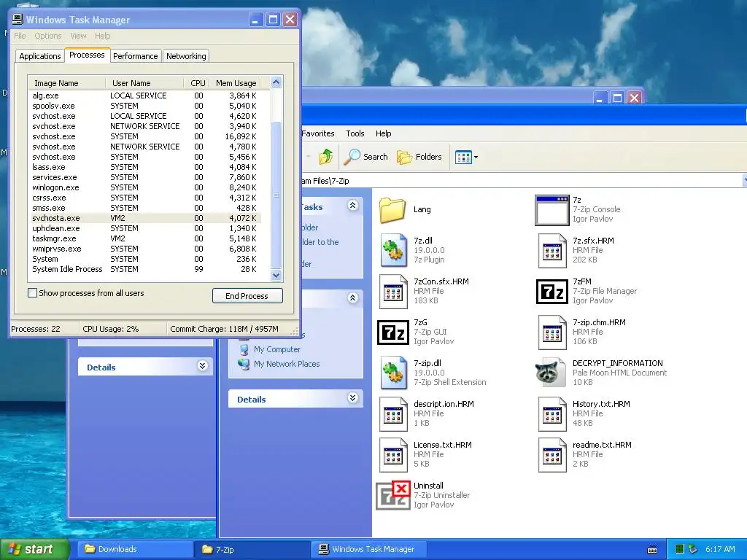Select the svchosta.exe process row
The height and width of the screenshot is (560, 747).
click(x=145, y=218)
